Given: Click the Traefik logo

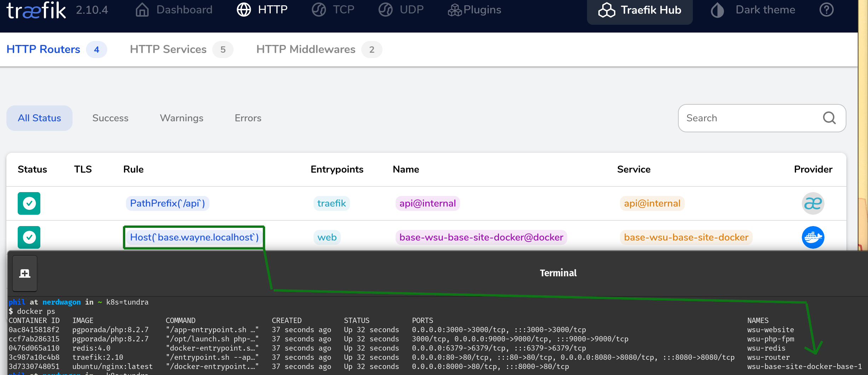Looking at the screenshot, I should point(36,10).
